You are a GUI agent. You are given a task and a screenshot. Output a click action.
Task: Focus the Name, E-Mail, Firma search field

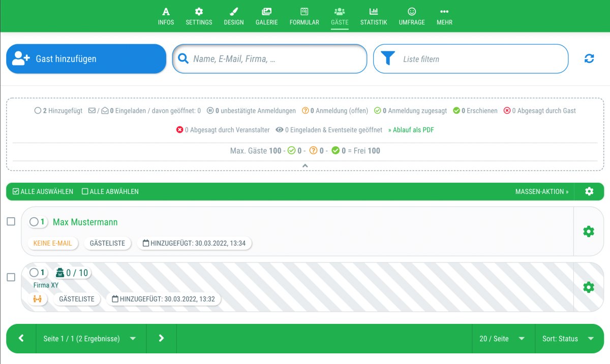(x=269, y=59)
